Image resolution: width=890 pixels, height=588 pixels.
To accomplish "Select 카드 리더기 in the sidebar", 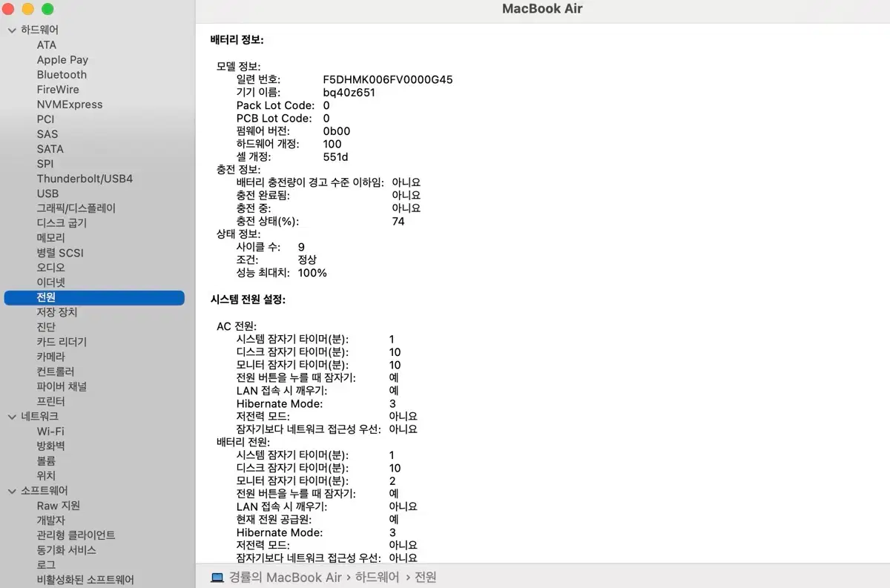I will 62,342.
